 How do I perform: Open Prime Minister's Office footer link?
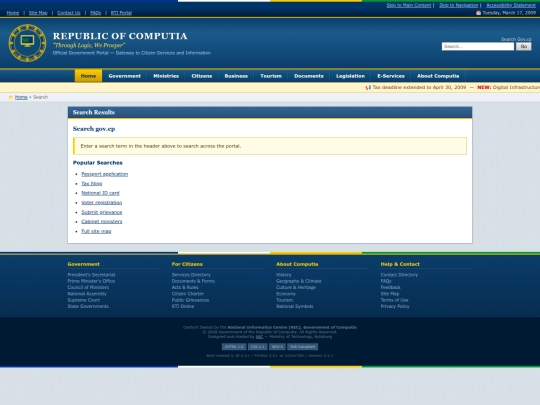click(91, 281)
